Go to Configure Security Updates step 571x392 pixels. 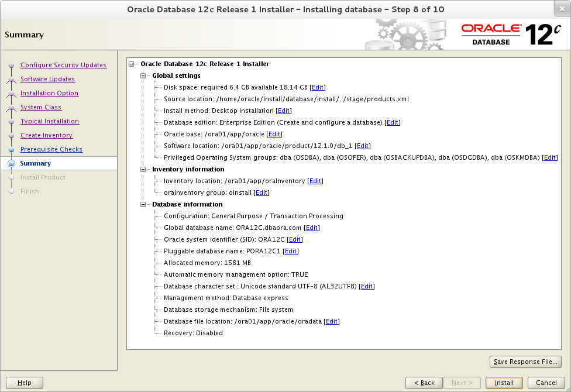click(x=63, y=65)
